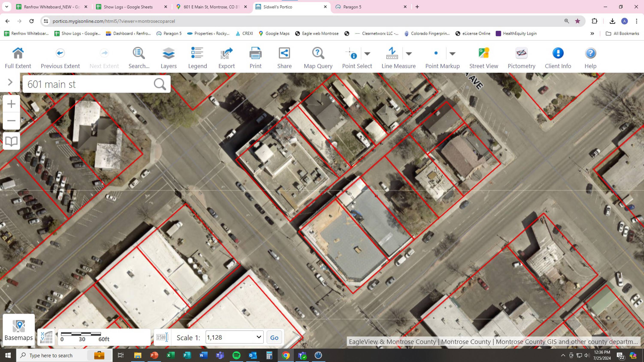Viewport: 644px width, 362px height.
Task: Open the Basemaps switcher
Action: pyautogui.click(x=19, y=330)
